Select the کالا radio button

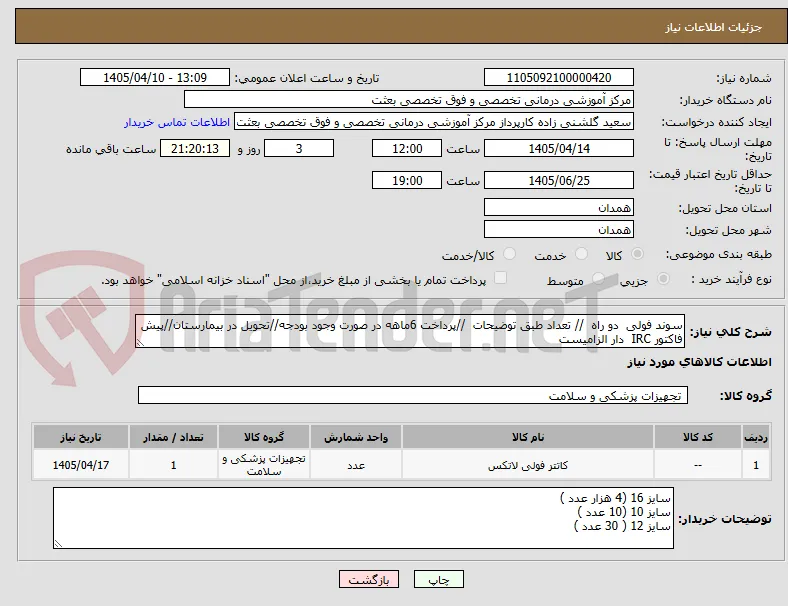(x=637, y=254)
